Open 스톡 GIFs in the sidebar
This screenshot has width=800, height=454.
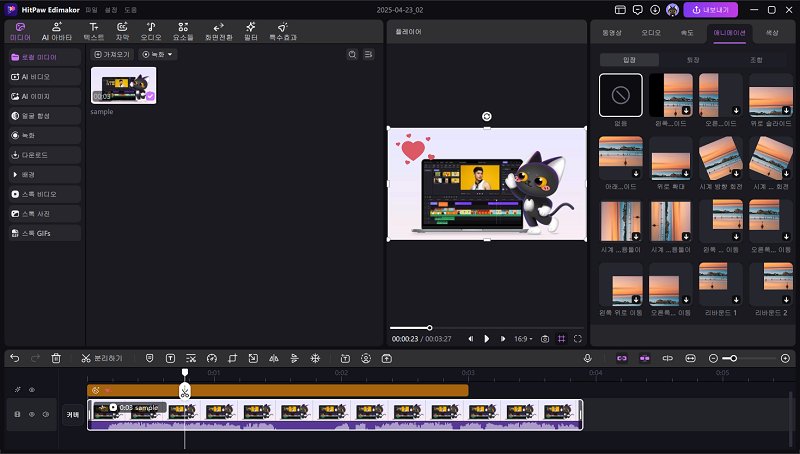point(44,233)
